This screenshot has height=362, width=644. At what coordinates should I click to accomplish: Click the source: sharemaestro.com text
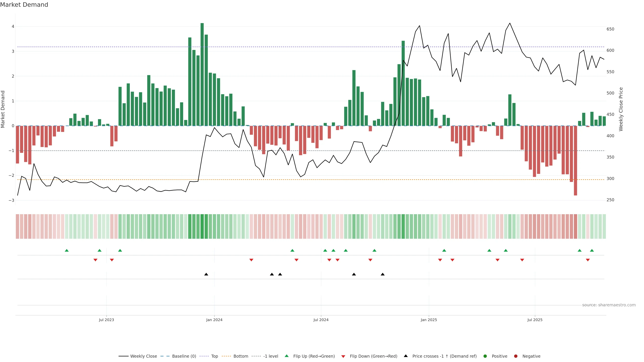[x=609, y=305]
